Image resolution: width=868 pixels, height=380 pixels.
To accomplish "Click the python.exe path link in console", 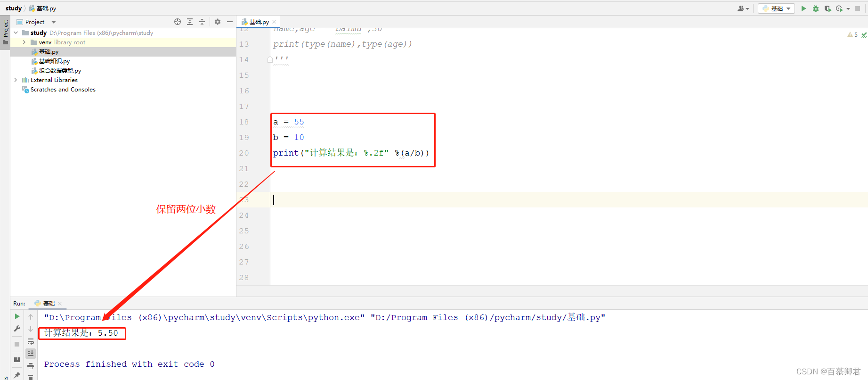I will pos(204,318).
